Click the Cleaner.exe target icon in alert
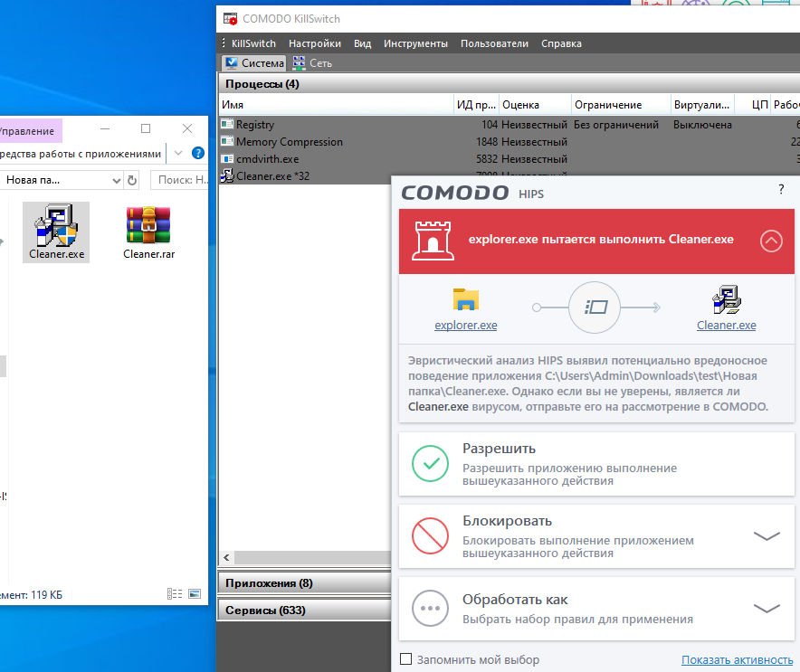This screenshot has width=800, height=672. pos(727,299)
